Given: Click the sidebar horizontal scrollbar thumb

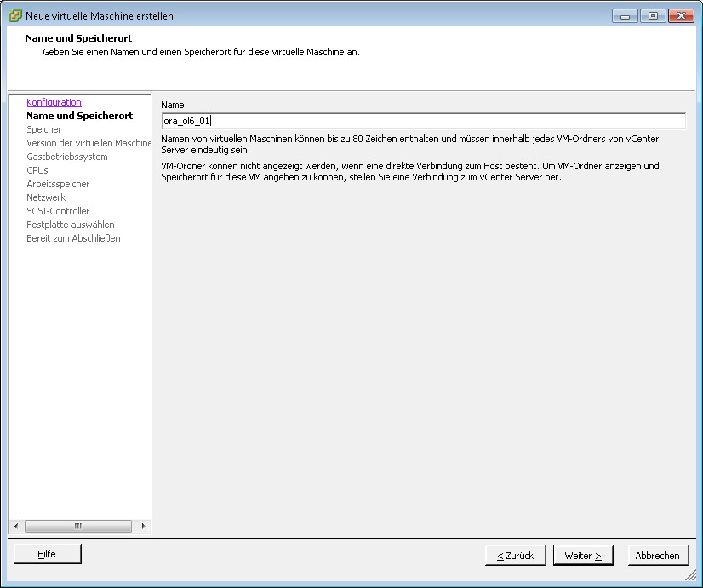Looking at the screenshot, I should click(x=78, y=526).
